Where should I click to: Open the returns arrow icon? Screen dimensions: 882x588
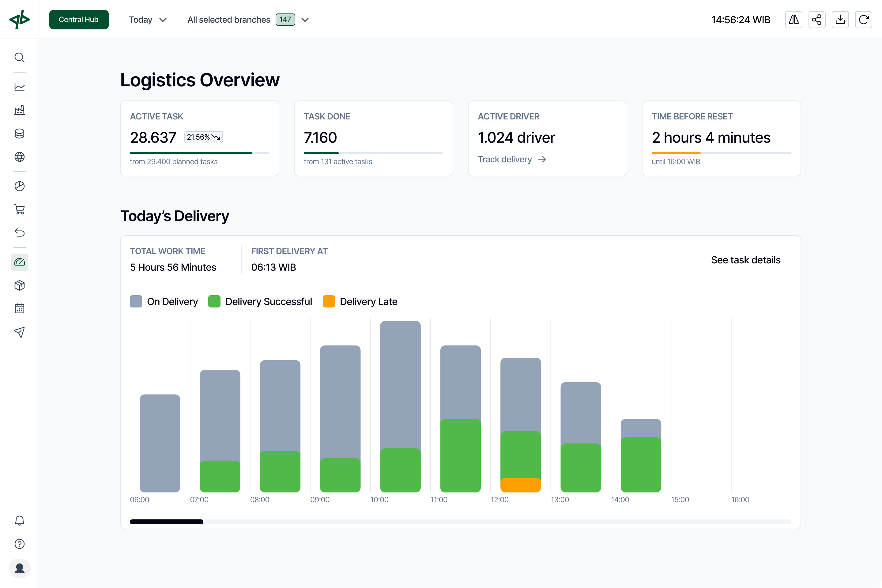point(20,232)
